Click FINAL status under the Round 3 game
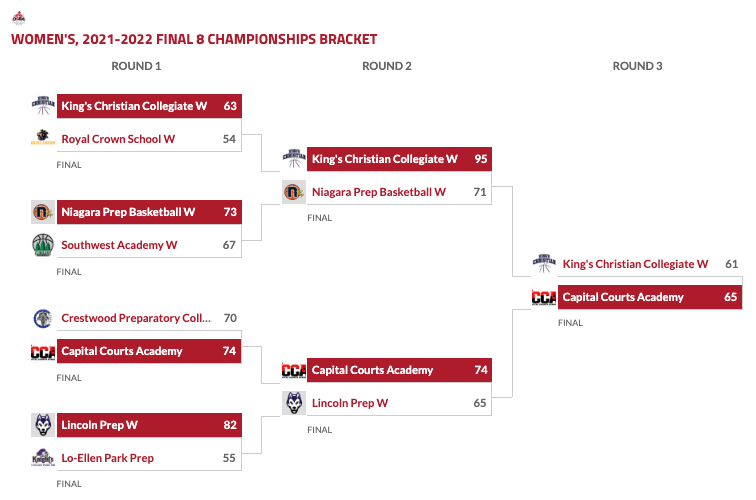This screenshot has width=756, height=500. point(570,323)
